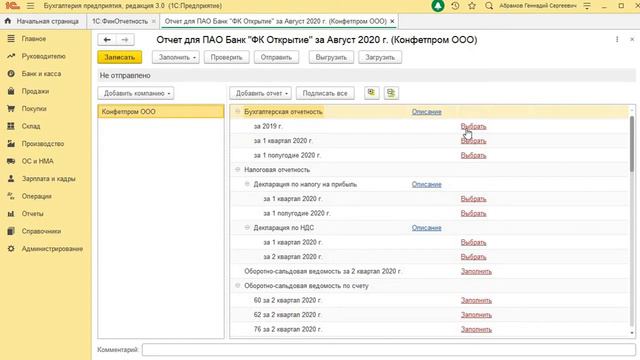
Task: Open Продажи section in sidebar
Action: coord(35,91)
